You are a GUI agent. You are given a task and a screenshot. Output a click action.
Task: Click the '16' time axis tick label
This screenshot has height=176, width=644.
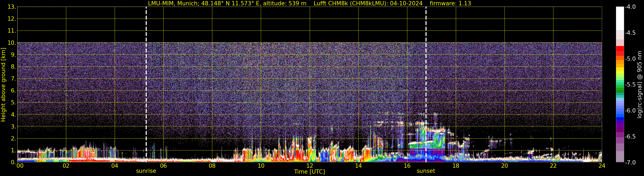tap(407, 166)
